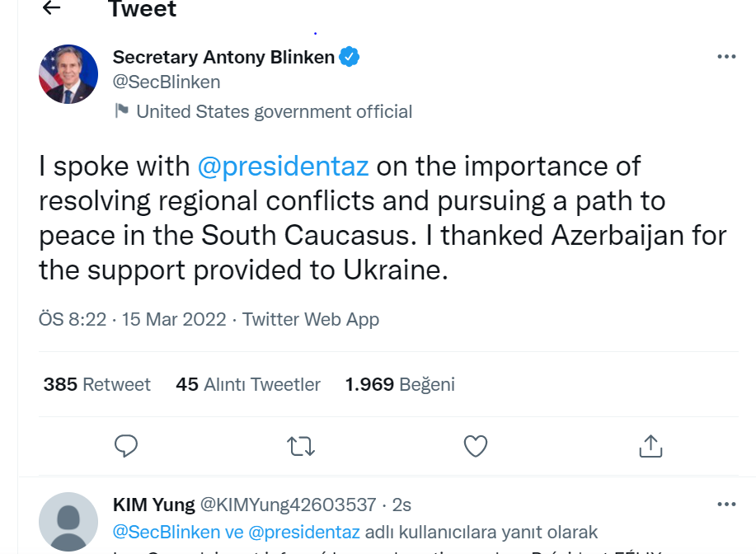This screenshot has height=554, width=756.
Task: Click Secretary Blinken's profile photo
Action: [68, 74]
